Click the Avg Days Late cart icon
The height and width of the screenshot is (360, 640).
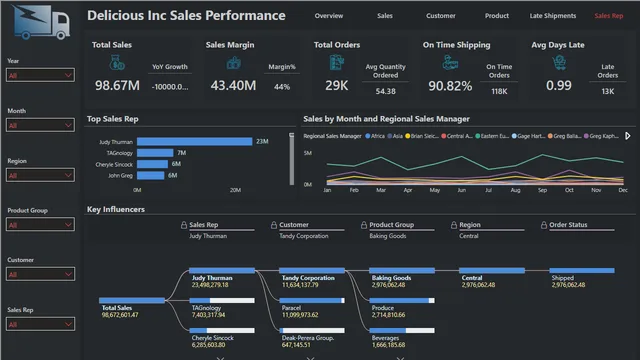tap(559, 63)
